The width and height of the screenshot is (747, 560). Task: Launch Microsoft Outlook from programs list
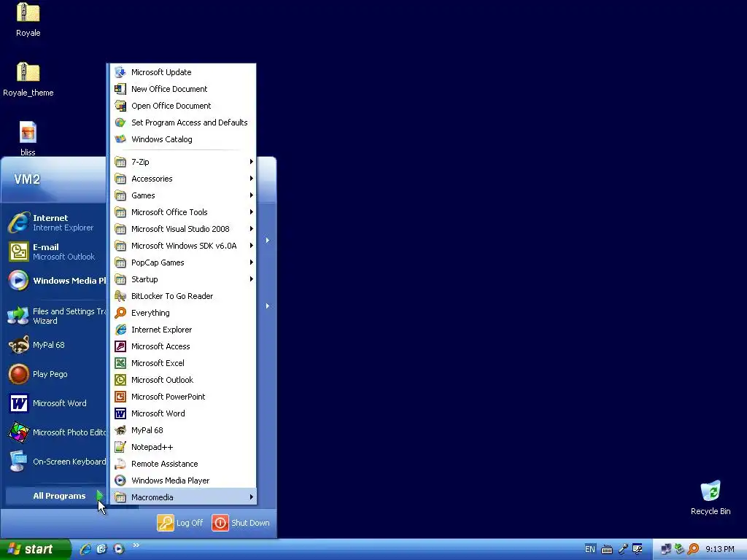click(x=183, y=379)
